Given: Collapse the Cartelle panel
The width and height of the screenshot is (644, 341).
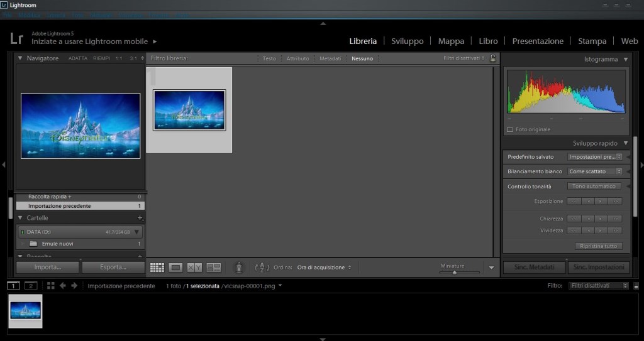Looking at the screenshot, I should click(x=19, y=218).
